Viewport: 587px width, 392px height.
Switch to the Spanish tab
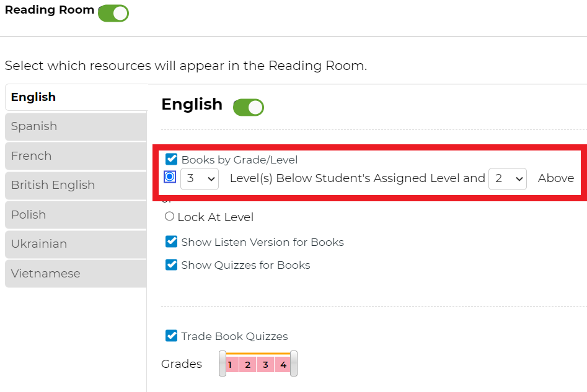coord(76,126)
